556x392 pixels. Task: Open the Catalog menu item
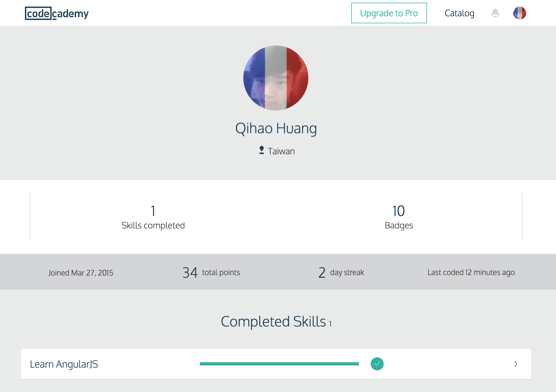pos(459,13)
